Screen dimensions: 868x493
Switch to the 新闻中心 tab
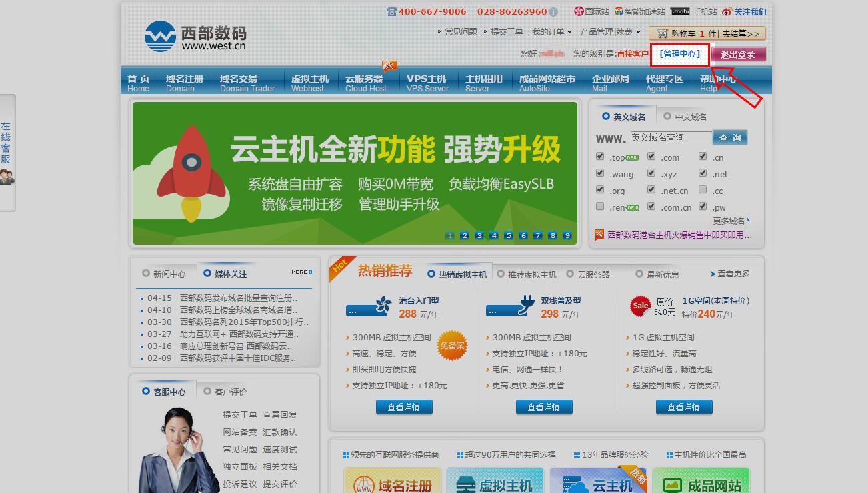[x=164, y=274]
